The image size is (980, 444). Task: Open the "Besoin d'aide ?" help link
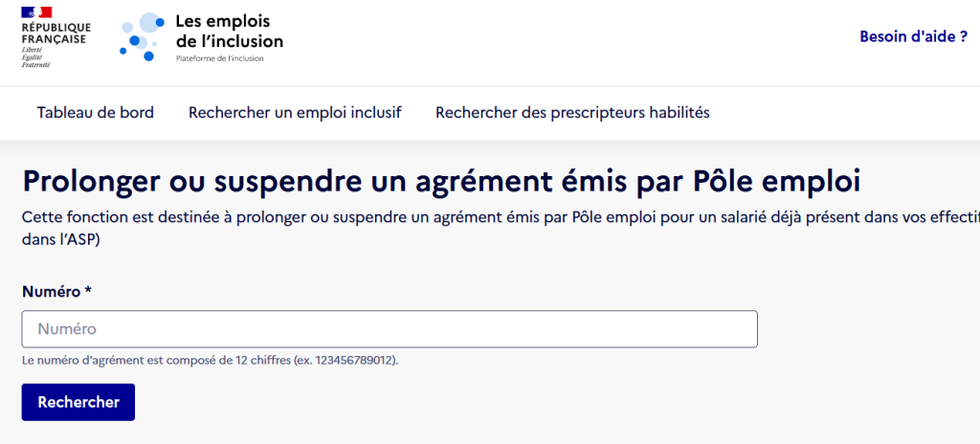click(x=913, y=37)
